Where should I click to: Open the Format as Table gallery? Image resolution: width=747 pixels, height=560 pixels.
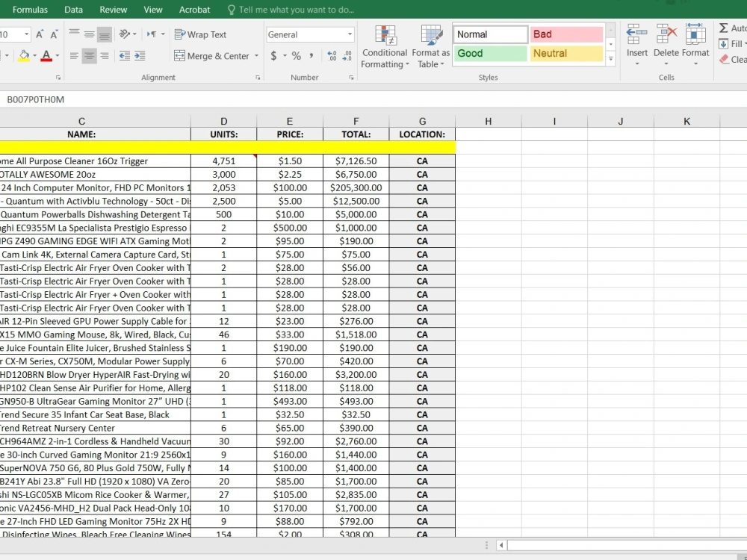(431, 46)
